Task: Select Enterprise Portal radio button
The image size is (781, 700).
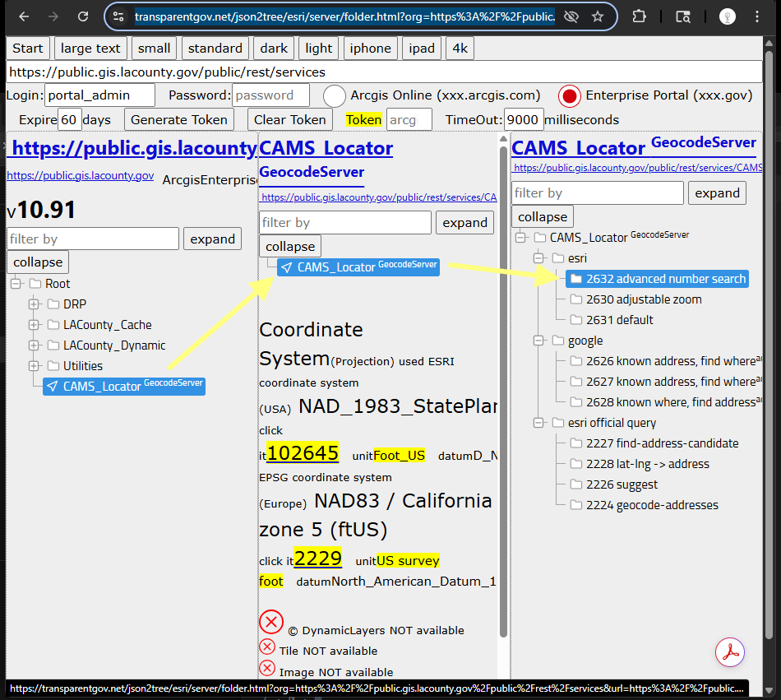Action: tap(570, 95)
